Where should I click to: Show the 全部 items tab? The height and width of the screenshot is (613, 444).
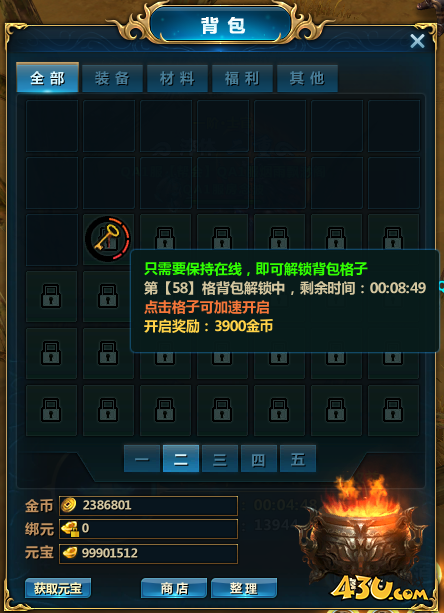pos(47,77)
